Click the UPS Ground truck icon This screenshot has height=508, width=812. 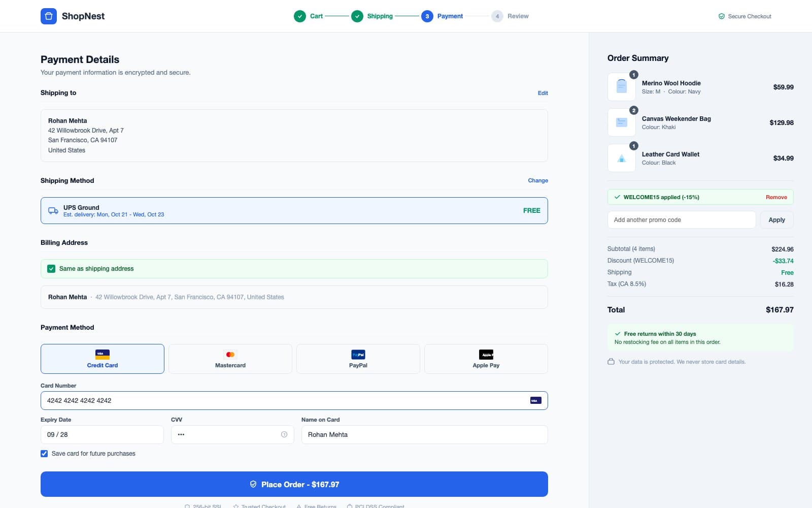click(x=53, y=210)
